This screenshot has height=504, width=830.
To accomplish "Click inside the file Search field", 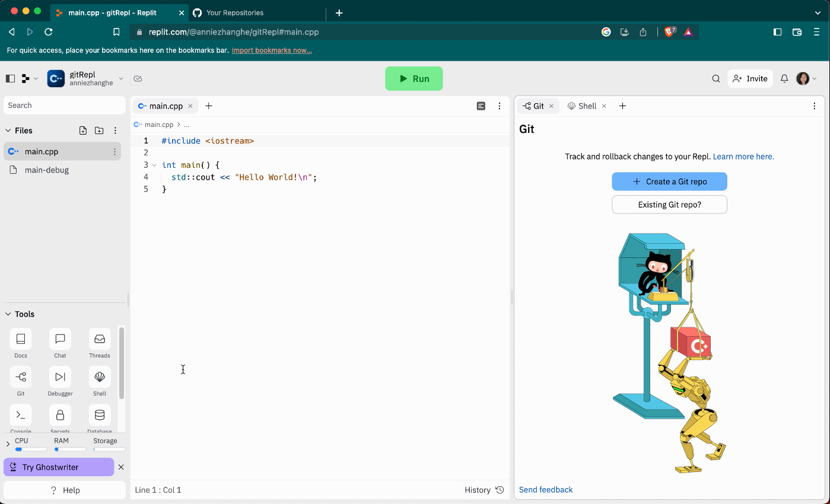I will (64, 105).
